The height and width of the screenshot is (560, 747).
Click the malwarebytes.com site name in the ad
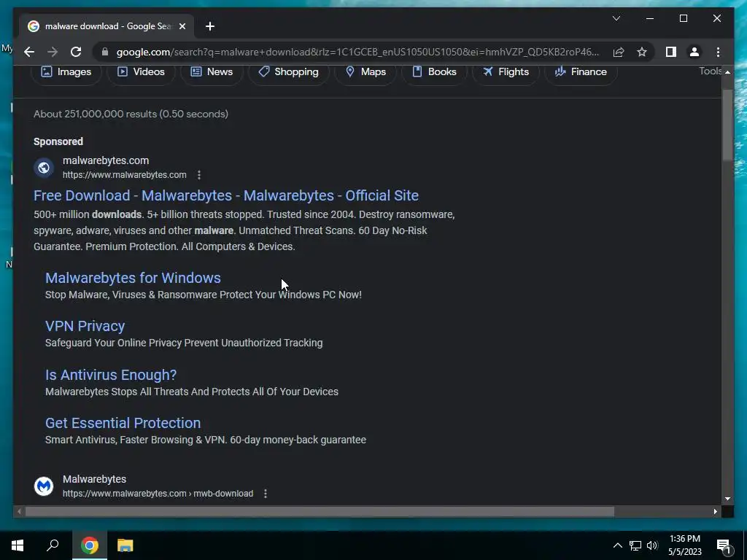[x=106, y=160]
